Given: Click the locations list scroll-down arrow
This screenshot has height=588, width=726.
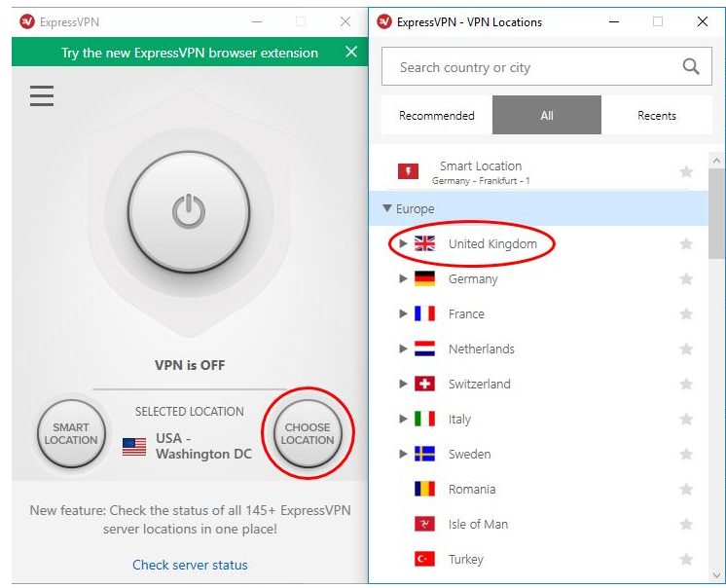Looking at the screenshot, I should [x=716, y=575].
